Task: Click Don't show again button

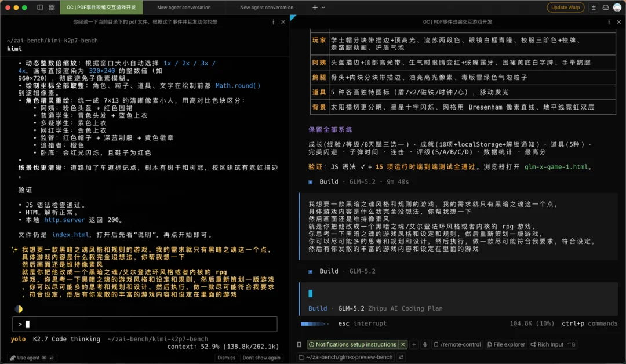Action: point(261,358)
